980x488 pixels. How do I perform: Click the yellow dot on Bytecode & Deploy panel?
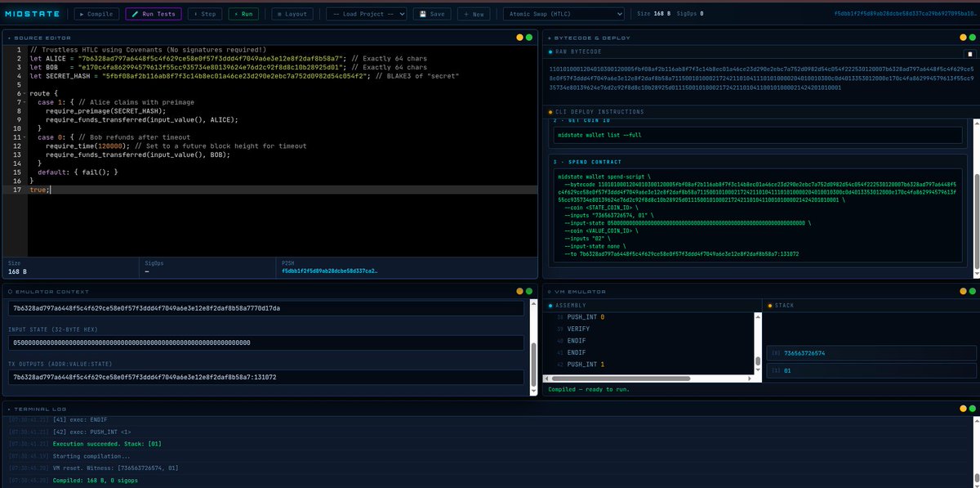962,38
